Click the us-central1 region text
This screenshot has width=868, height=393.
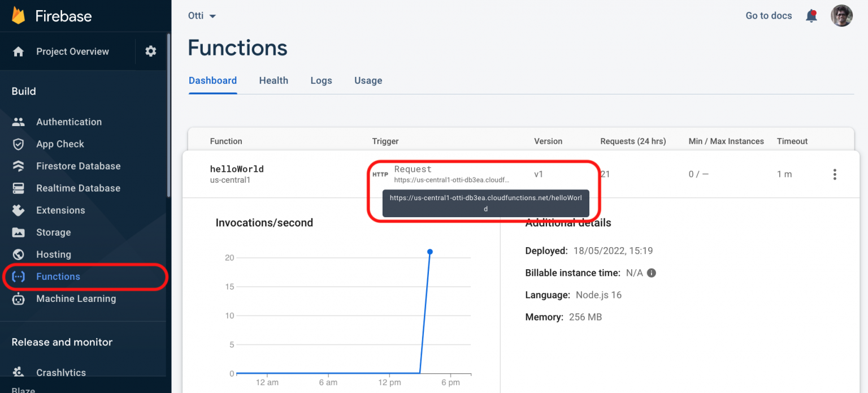point(229,180)
